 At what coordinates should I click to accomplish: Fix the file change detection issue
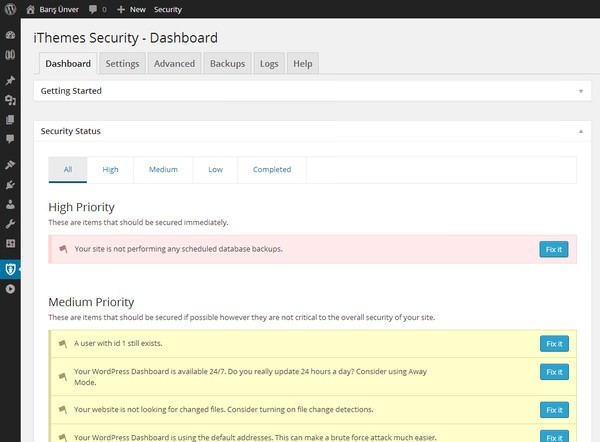[x=554, y=410]
